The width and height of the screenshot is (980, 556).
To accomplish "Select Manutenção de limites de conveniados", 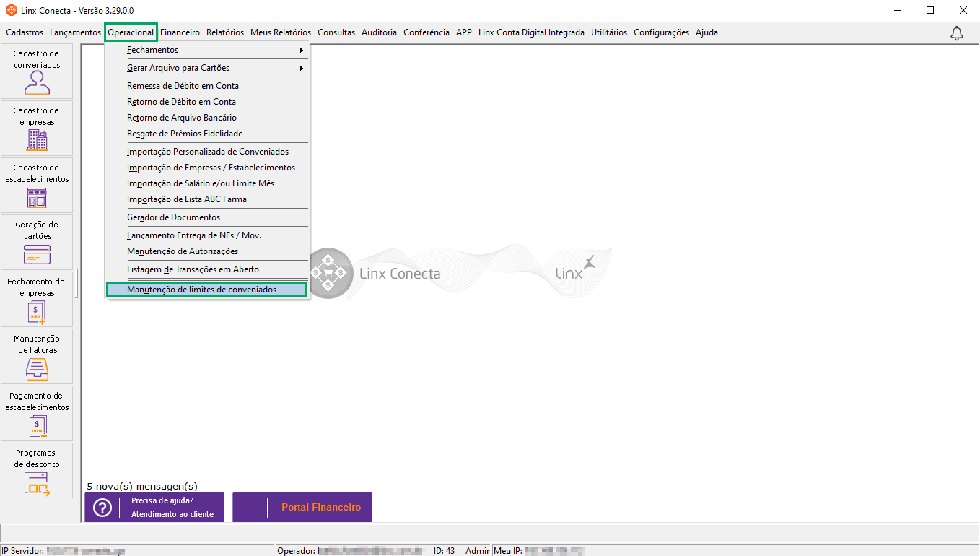I will pyautogui.click(x=207, y=290).
